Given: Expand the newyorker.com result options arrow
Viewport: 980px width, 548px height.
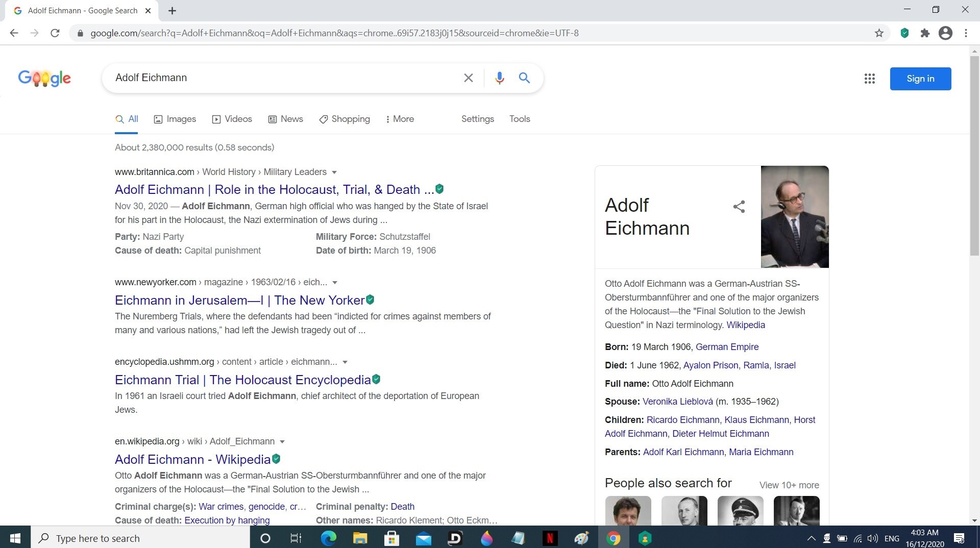Looking at the screenshot, I should [x=335, y=283].
